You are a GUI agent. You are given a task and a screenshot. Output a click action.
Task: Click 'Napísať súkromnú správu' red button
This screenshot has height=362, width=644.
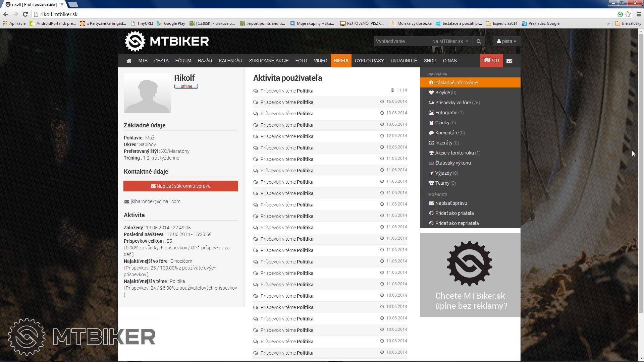tap(180, 186)
